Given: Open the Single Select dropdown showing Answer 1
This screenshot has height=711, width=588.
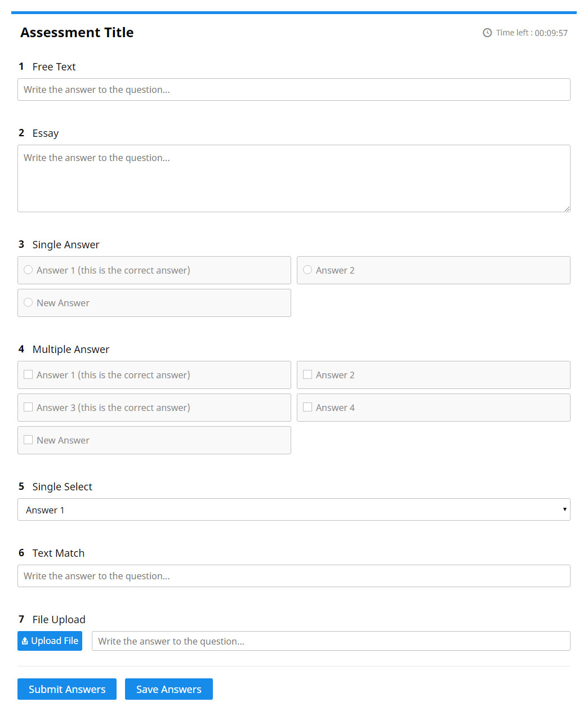Looking at the screenshot, I should [293, 510].
